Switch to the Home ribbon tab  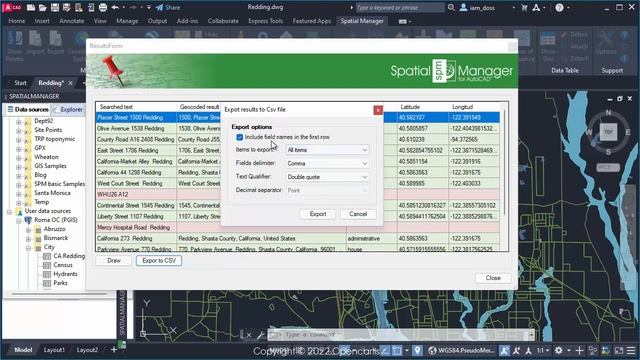pyautogui.click(x=17, y=21)
